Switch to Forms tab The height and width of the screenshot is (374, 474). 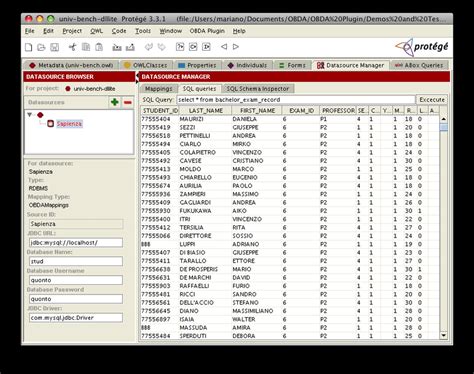pos(292,65)
